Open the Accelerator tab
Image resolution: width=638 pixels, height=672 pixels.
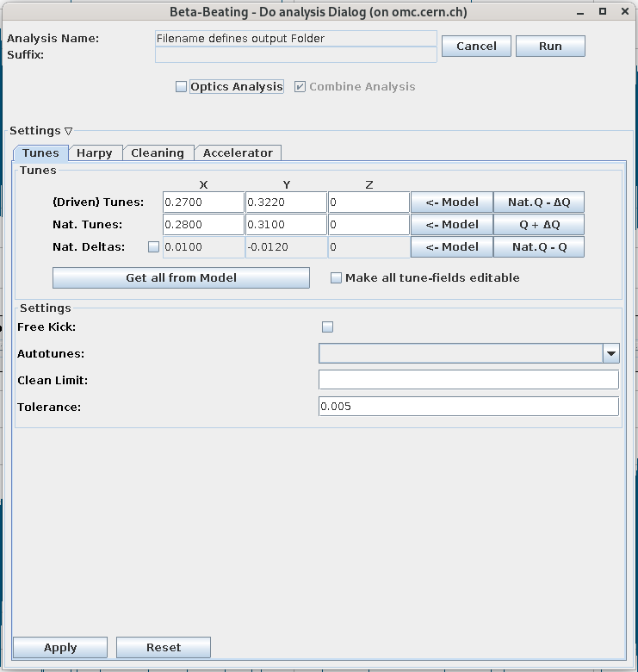[x=238, y=153]
